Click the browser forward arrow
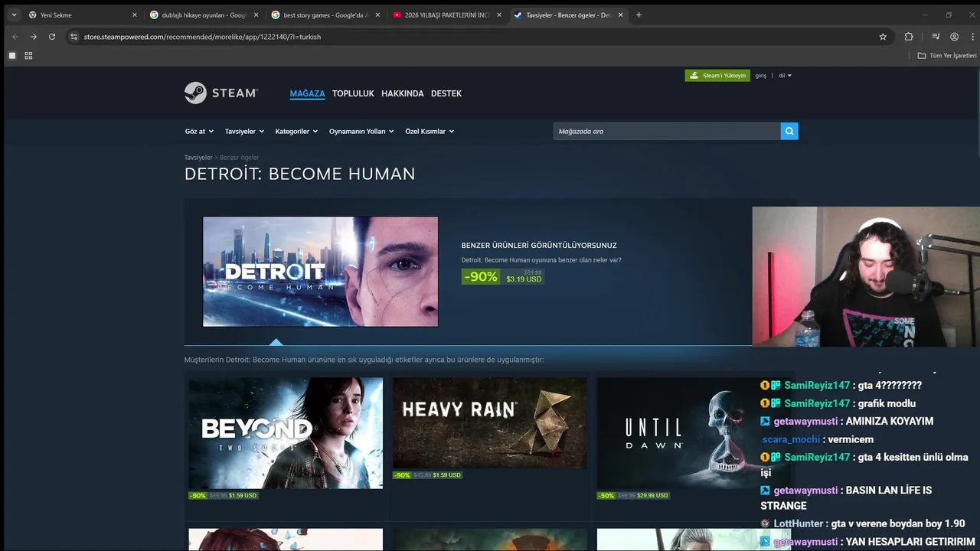Viewport: 980px width, 551px height. click(x=33, y=37)
